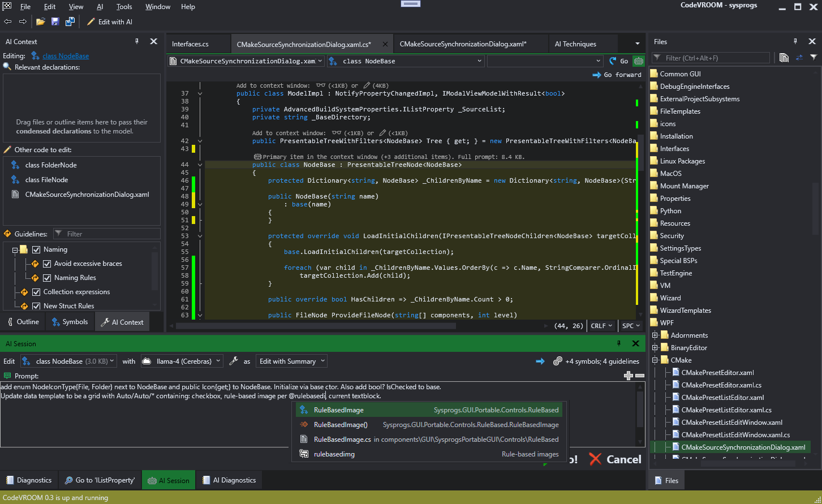Screen dimensions: 822x504
Task: Open the AI Diagnostics tab
Action: [229, 480]
